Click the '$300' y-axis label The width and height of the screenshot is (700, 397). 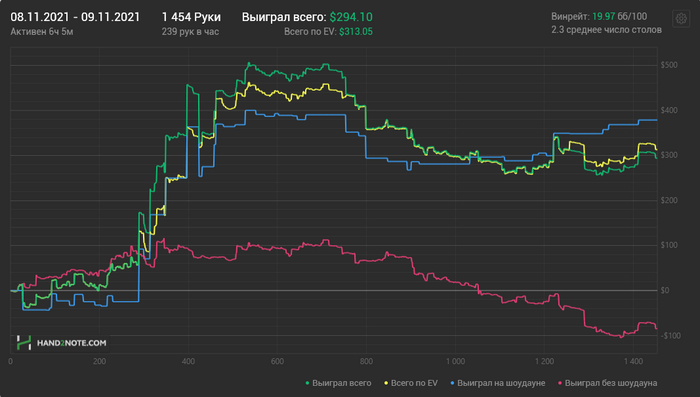point(669,155)
